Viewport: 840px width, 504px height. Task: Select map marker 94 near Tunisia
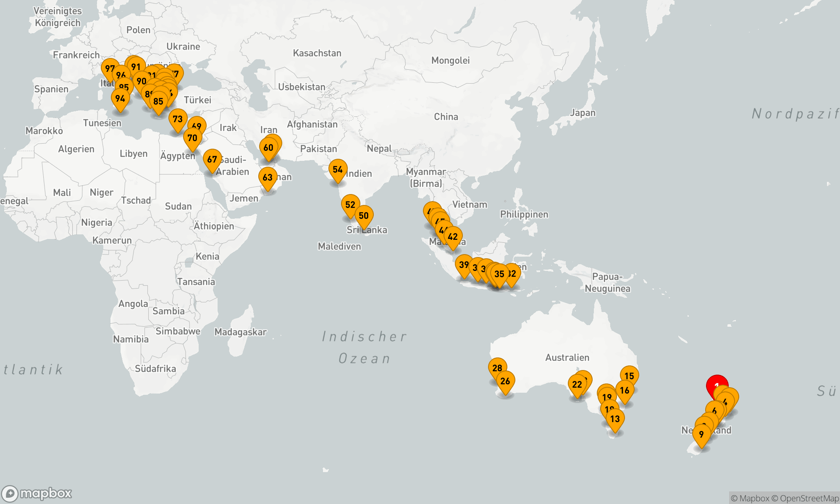(x=120, y=99)
